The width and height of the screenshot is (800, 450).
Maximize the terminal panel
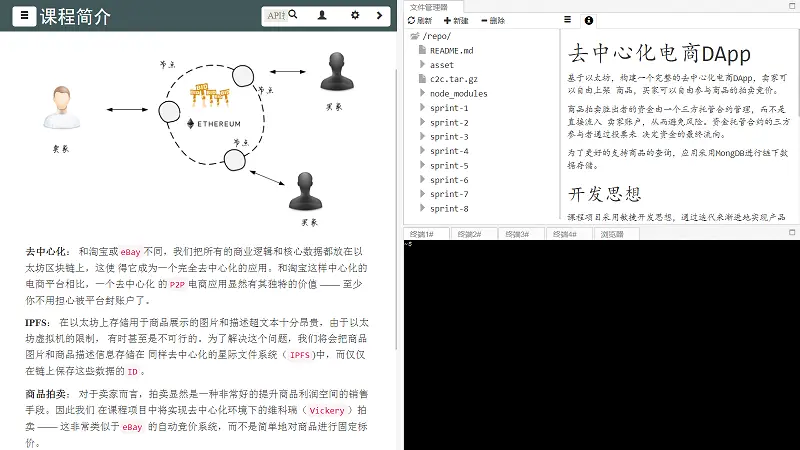[792, 233]
